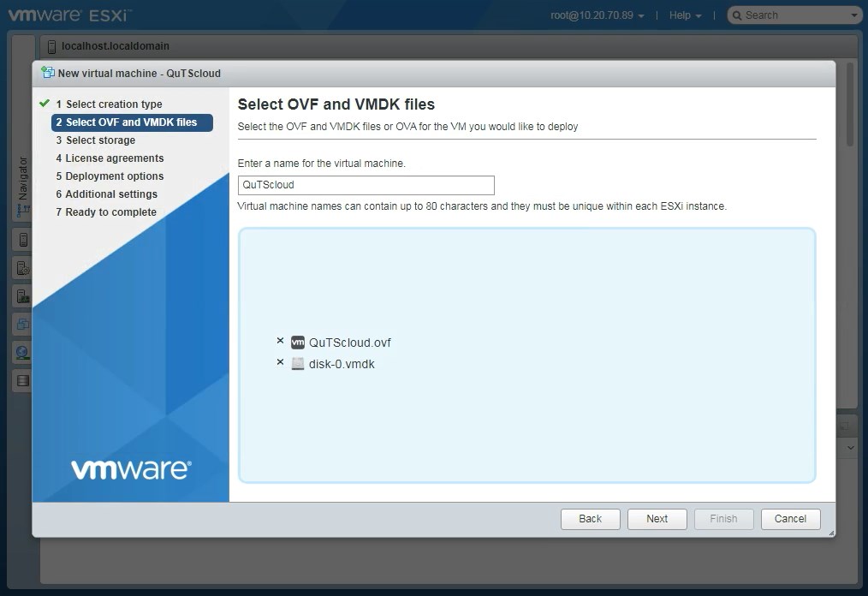This screenshot has height=596, width=868.
Task: Click the search magnifier icon
Action: 737,15
